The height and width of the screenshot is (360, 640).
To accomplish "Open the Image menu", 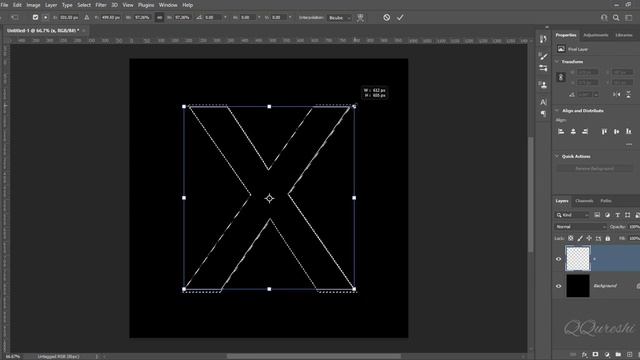I will tap(33, 5).
